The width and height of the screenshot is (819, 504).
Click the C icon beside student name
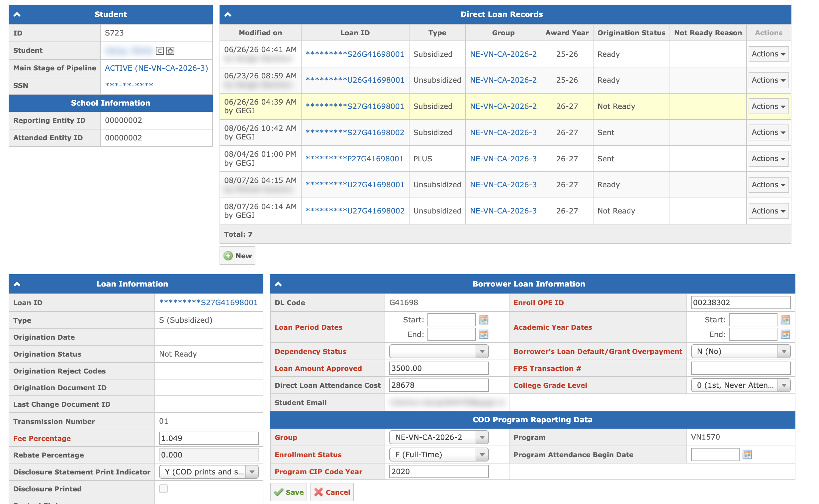pyautogui.click(x=160, y=51)
